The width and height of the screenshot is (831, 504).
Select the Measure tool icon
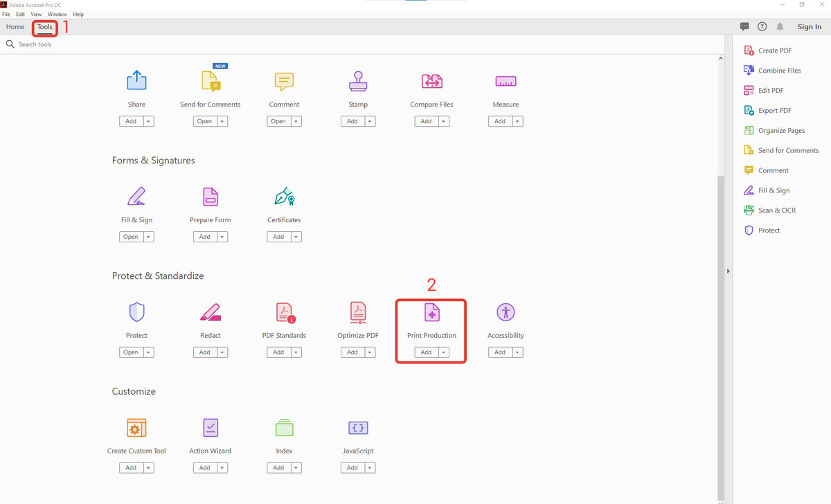[506, 81]
